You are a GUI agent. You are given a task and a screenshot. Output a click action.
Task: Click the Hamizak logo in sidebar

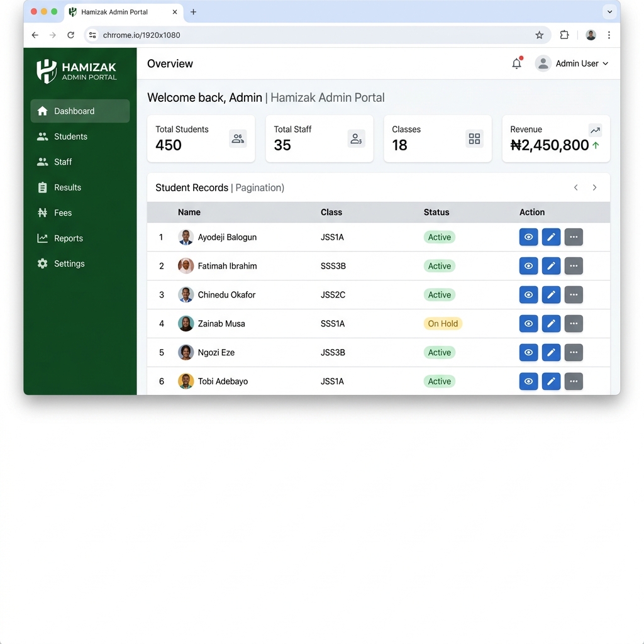point(76,71)
